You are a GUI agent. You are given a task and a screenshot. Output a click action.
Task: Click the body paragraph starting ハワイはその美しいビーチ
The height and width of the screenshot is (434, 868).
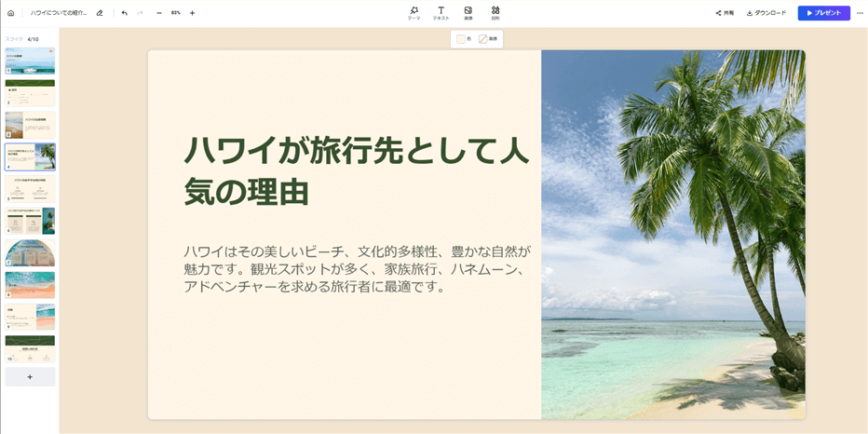(x=357, y=269)
